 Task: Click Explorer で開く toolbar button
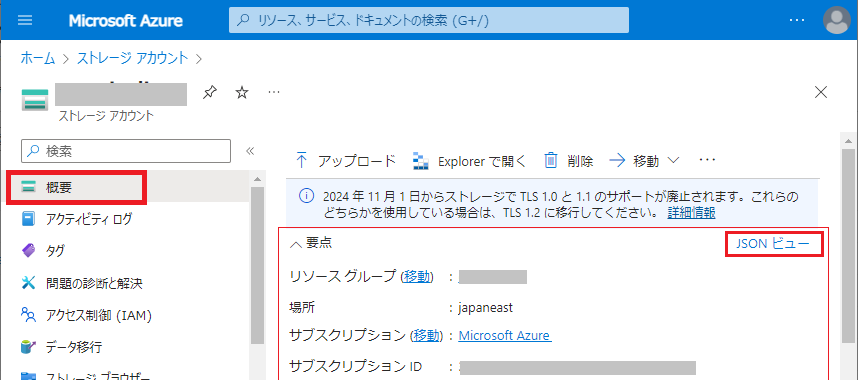click(469, 161)
